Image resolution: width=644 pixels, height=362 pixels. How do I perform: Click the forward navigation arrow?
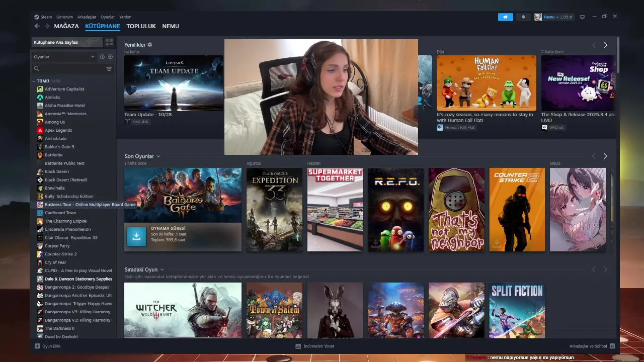(47, 26)
